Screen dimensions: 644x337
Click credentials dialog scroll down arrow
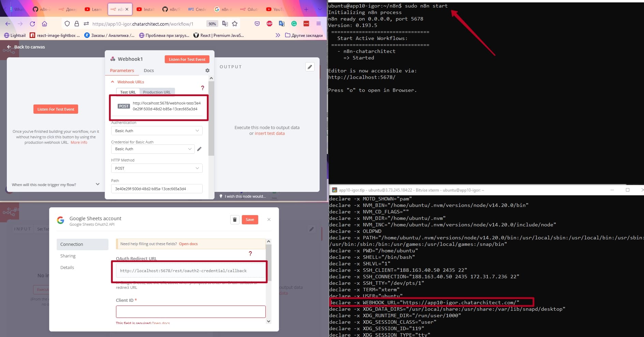[x=268, y=321]
